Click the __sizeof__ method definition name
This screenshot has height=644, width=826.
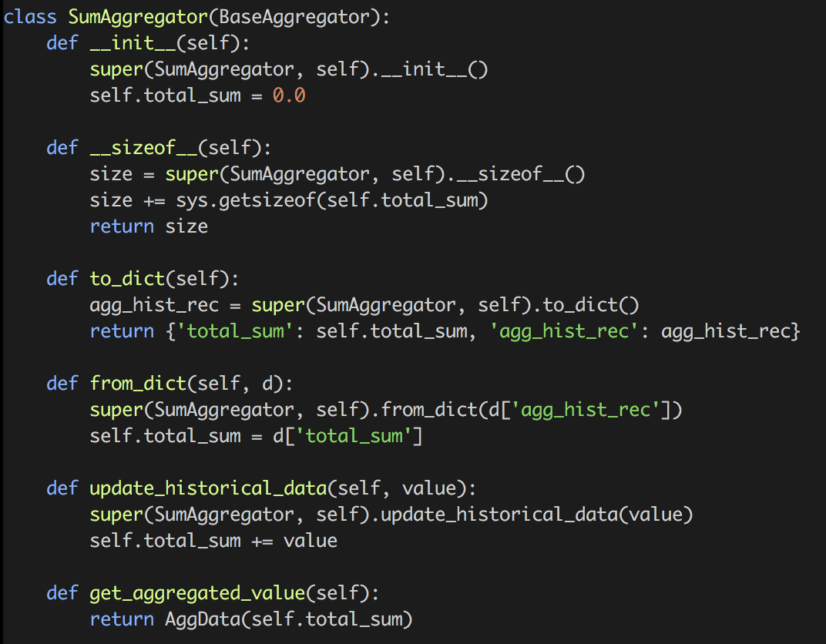tap(143, 148)
